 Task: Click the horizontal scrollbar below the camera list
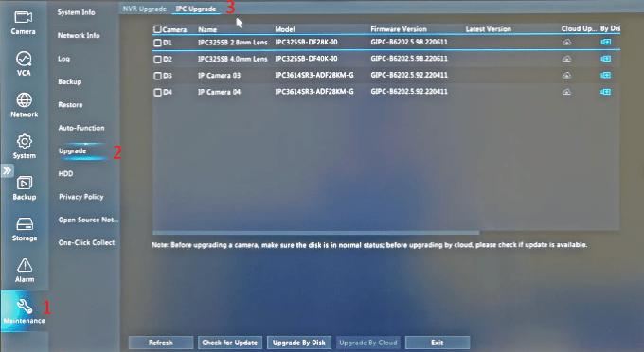[x=315, y=233]
